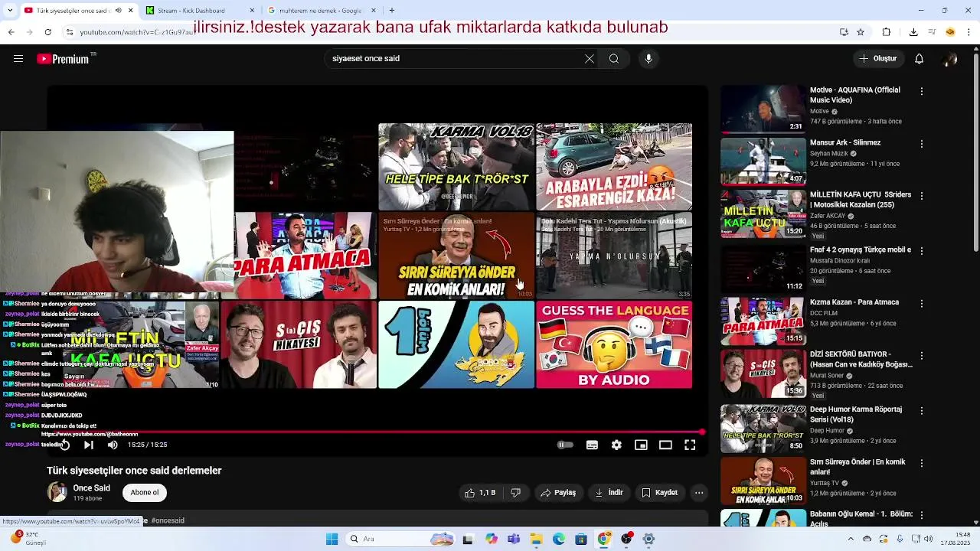Open options for Mansur Ark - Silinmez

click(922, 144)
